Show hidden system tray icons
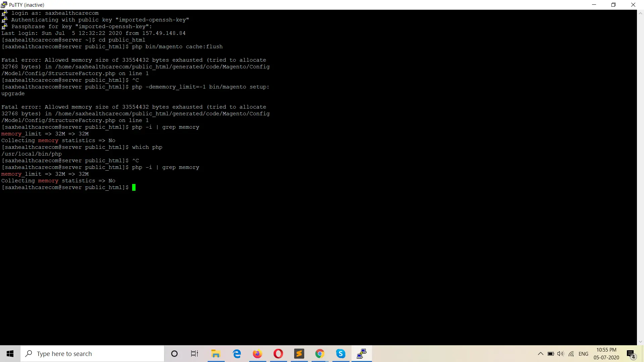This screenshot has height=362, width=644. pos(540,354)
